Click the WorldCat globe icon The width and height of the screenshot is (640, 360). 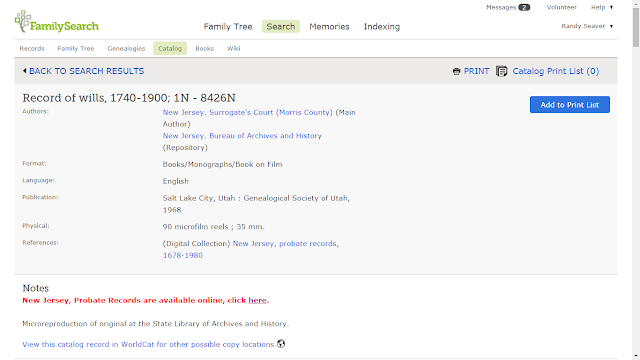point(281,344)
